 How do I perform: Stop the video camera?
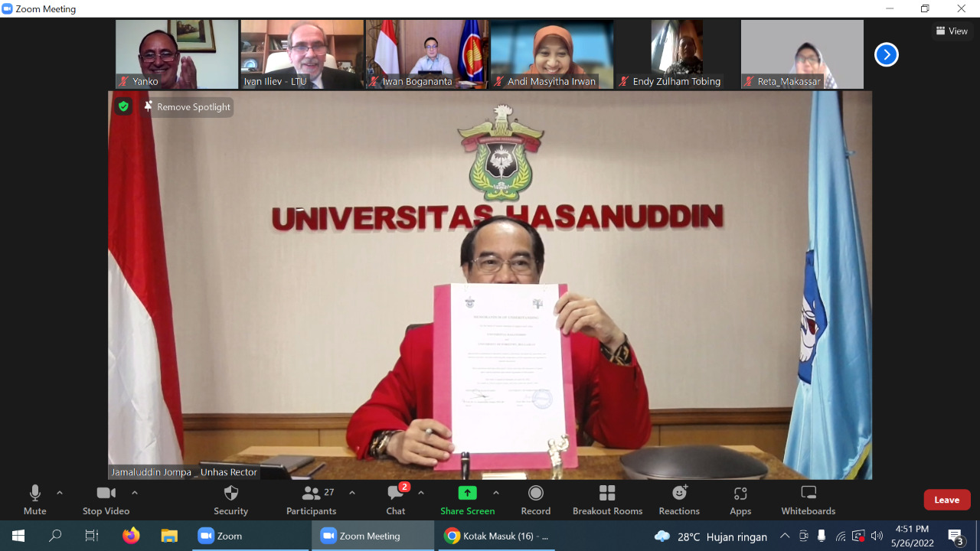pos(106,499)
